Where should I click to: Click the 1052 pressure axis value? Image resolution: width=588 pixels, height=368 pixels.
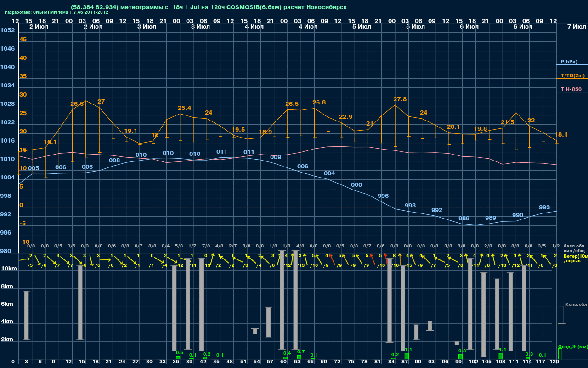coord(7,30)
